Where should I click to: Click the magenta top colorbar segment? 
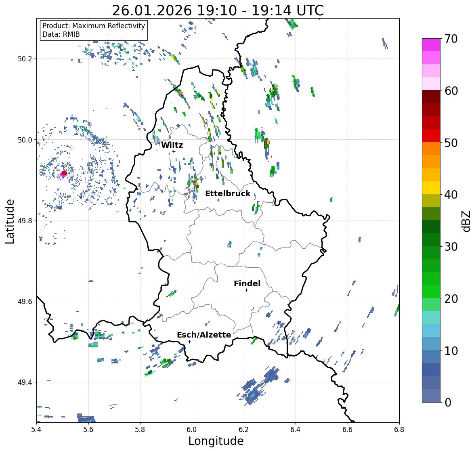[431, 45]
